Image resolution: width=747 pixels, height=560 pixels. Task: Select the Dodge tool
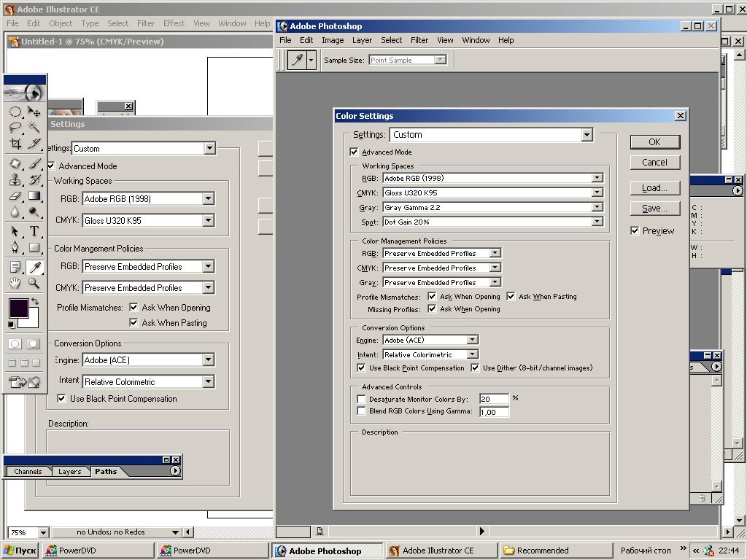point(34,212)
